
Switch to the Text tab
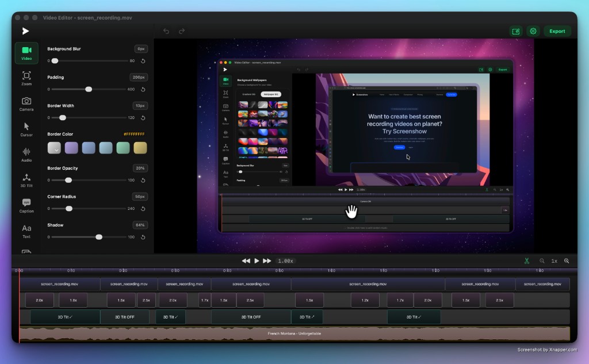click(x=26, y=231)
